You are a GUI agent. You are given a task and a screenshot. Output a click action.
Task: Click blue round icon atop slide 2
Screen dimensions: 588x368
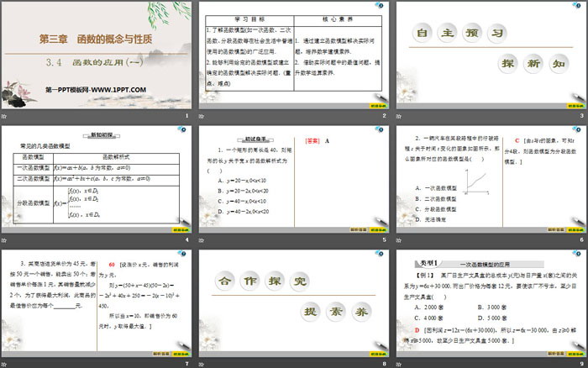(379, 5)
